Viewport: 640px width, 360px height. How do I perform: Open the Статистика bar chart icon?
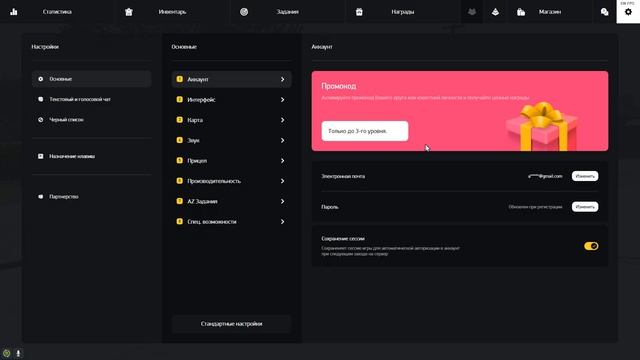click(14, 12)
